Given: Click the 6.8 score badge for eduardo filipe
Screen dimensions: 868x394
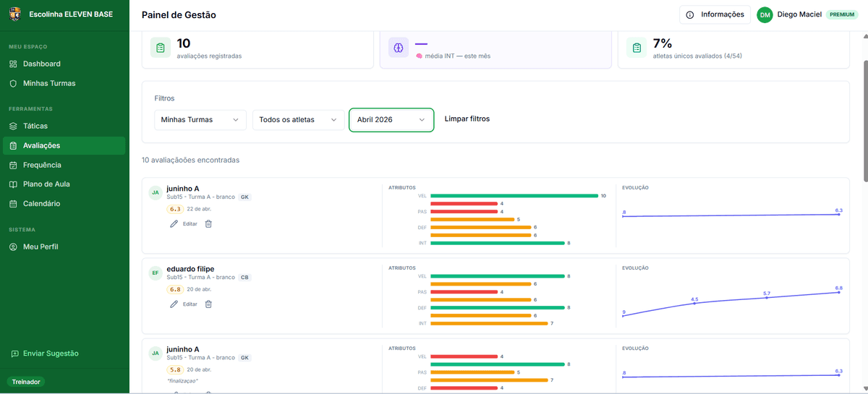Looking at the screenshot, I should point(175,289).
